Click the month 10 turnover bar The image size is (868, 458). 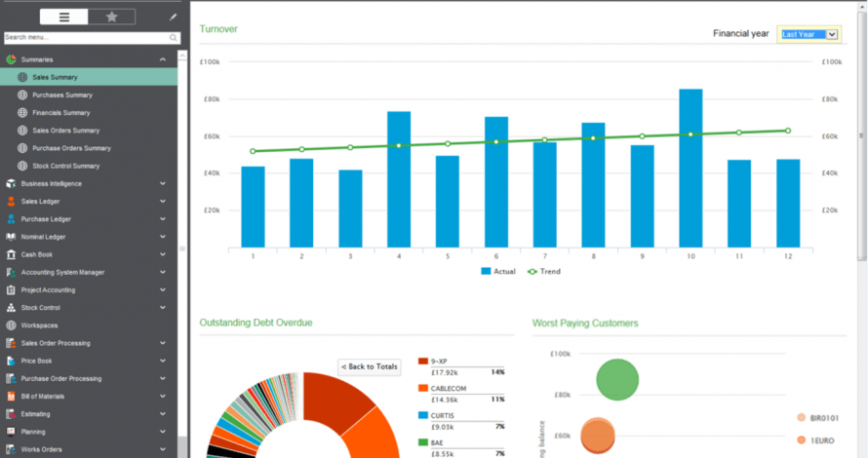[x=690, y=169]
